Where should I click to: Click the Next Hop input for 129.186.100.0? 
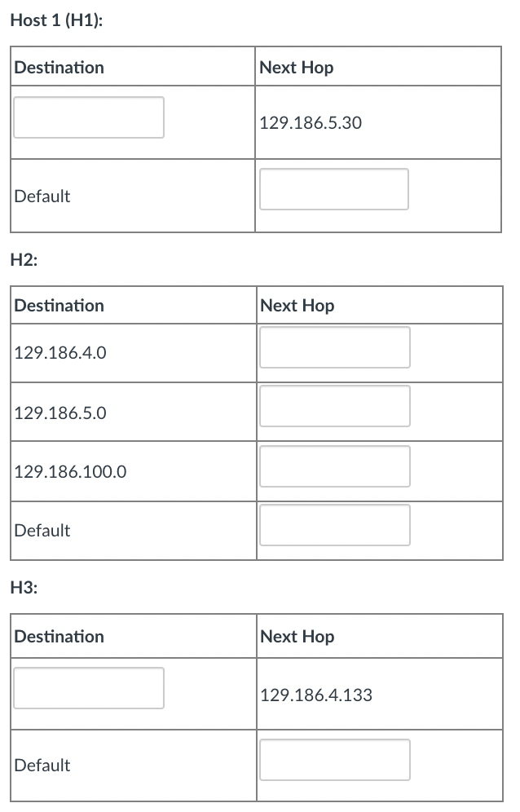pyautogui.click(x=334, y=466)
